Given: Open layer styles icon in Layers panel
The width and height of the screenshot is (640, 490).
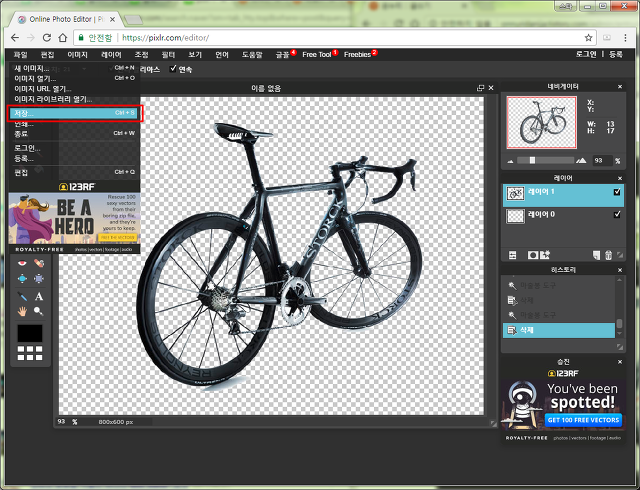Looking at the screenshot, I should (545, 255).
